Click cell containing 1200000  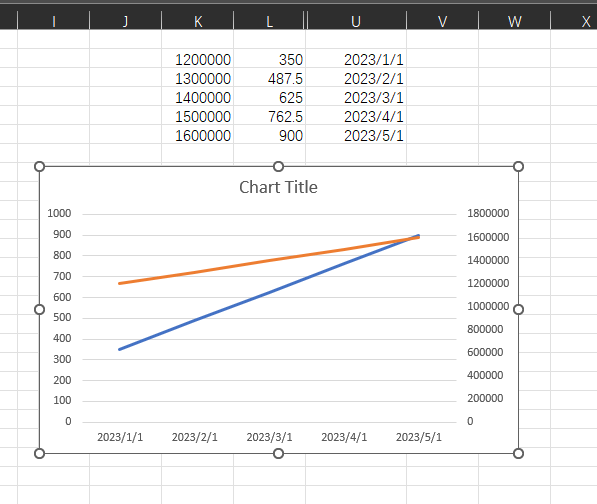pos(198,59)
